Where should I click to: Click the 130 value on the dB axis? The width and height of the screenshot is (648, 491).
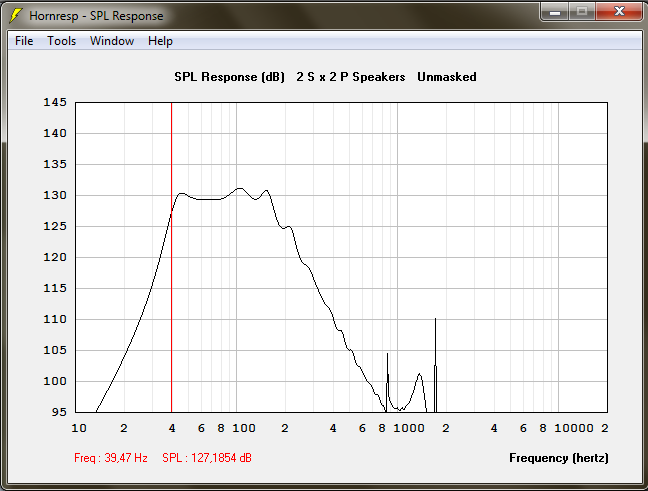coord(55,195)
